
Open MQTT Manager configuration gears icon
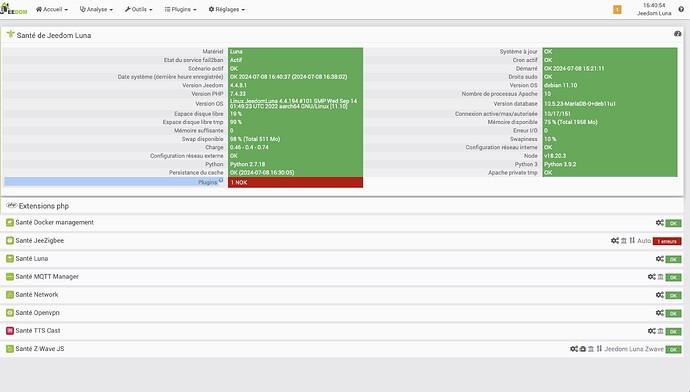pyautogui.click(x=652, y=277)
